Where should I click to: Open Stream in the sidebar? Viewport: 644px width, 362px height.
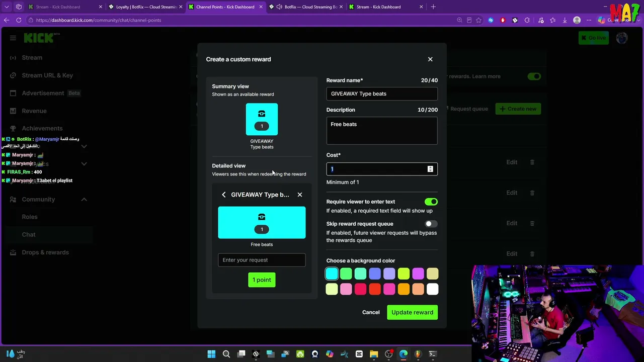(x=32, y=58)
